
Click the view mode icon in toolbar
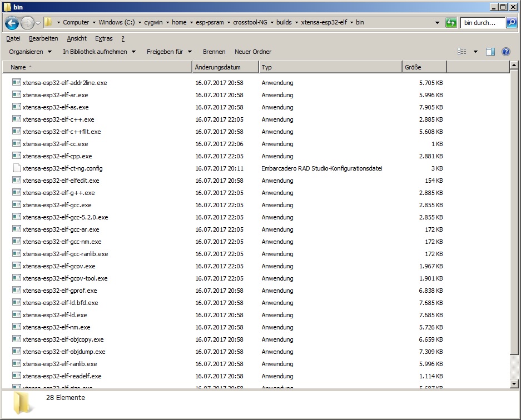(462, 52)
